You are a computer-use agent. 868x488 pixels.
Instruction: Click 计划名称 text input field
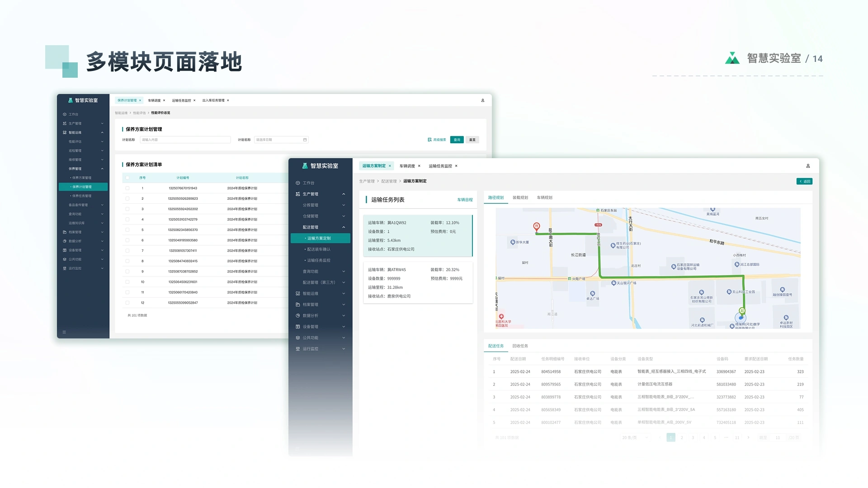tap(185, 140)
